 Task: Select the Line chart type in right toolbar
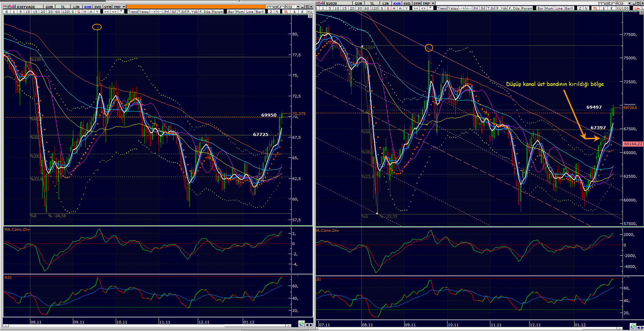(559, 8)
